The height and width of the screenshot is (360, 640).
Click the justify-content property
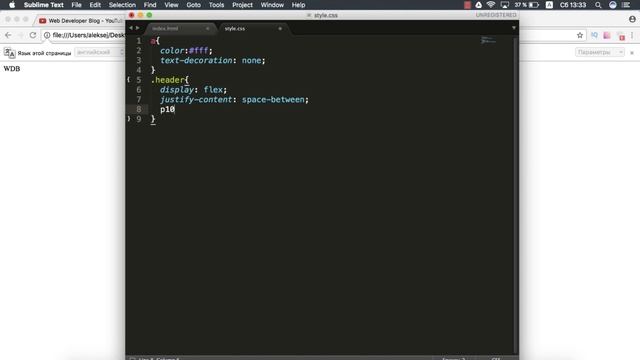click(196, 100)
